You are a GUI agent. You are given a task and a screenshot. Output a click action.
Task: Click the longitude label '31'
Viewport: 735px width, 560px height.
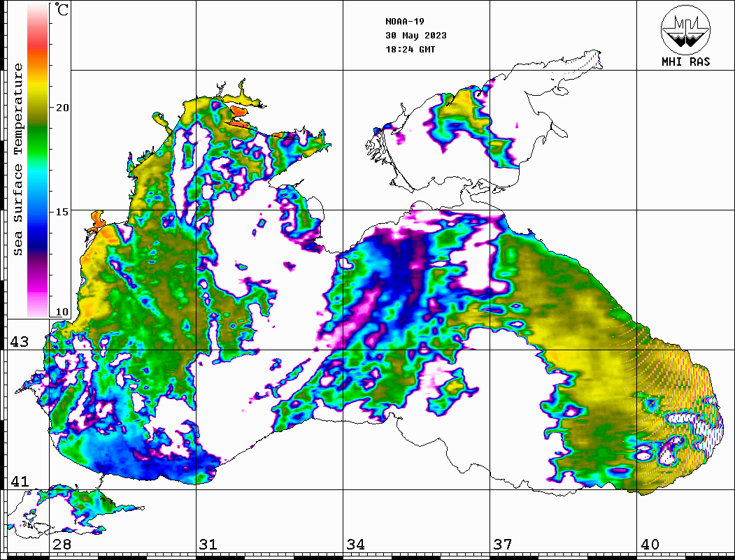tap(208, 545)
